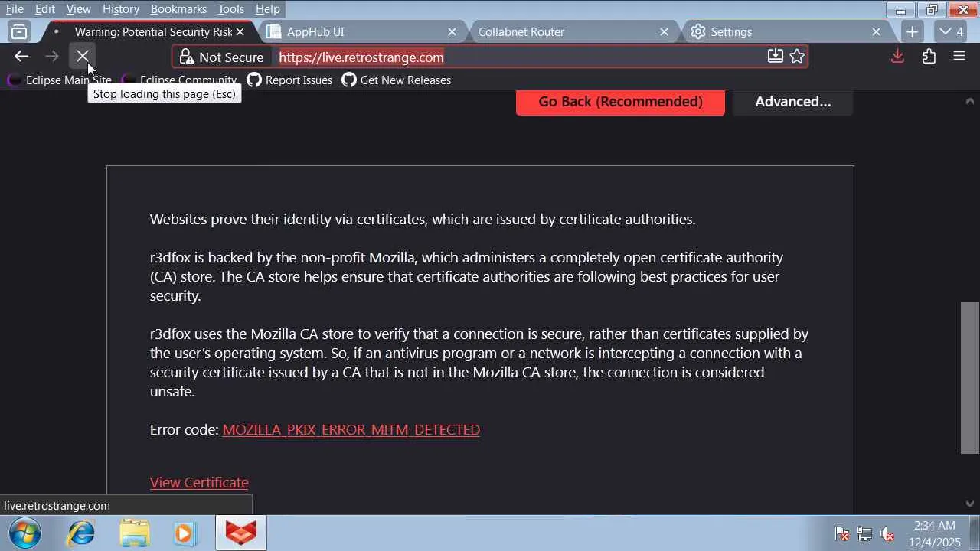Viewport: 980px width, 551px height.
Task: Go back one page with the back arrow
Action: point(21,56)
